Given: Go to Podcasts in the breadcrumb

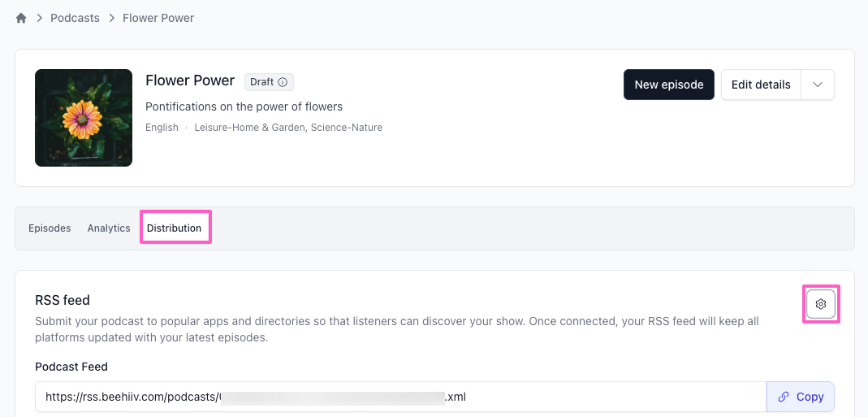Looking at the screenshot, I should click(x=75, y=18).
